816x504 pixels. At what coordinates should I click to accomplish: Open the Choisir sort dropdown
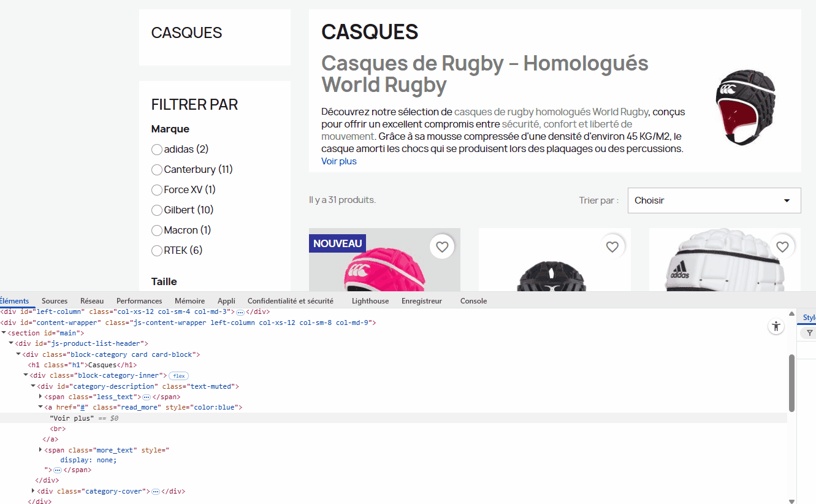coord(714,200)
